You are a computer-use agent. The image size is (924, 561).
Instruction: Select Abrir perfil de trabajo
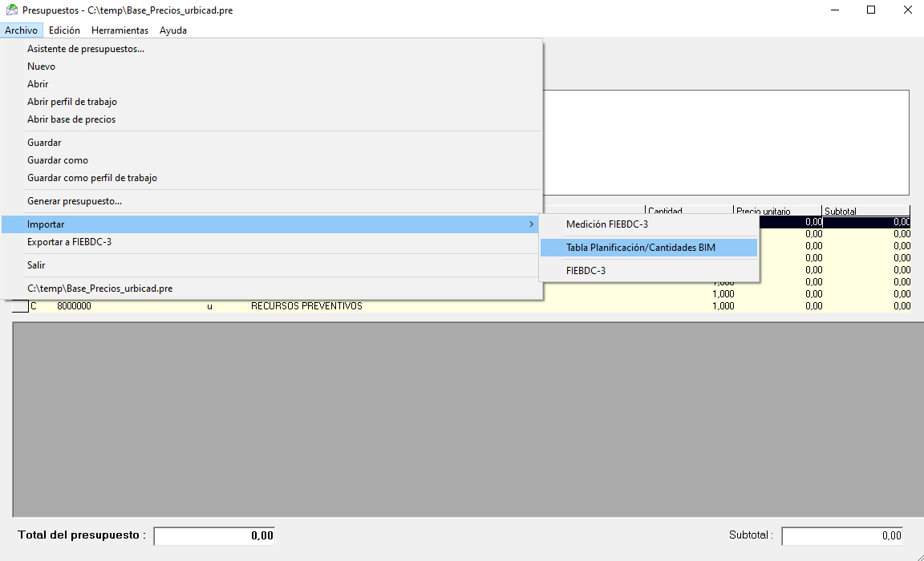point(72,102)
